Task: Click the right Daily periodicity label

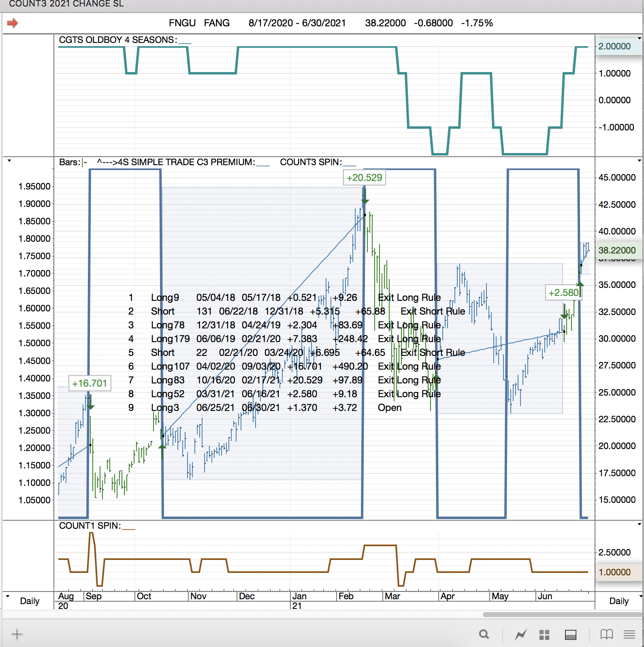Action: pyautogui.click(x=619, y=601)
